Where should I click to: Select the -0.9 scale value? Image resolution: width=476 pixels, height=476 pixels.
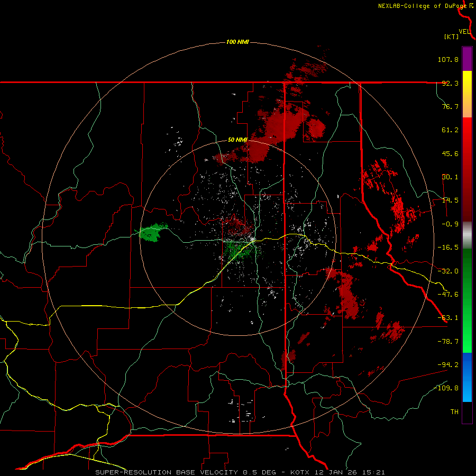point(450,224)
